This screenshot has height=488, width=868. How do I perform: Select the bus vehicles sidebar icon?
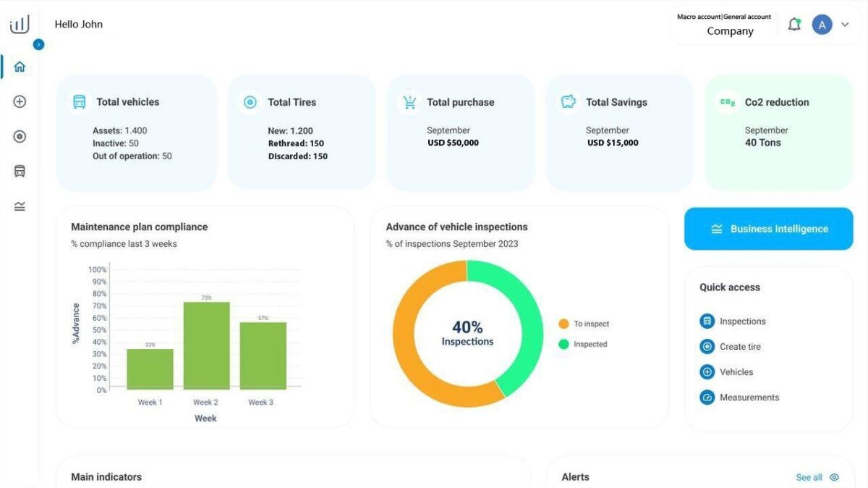(x=20, y=172)
